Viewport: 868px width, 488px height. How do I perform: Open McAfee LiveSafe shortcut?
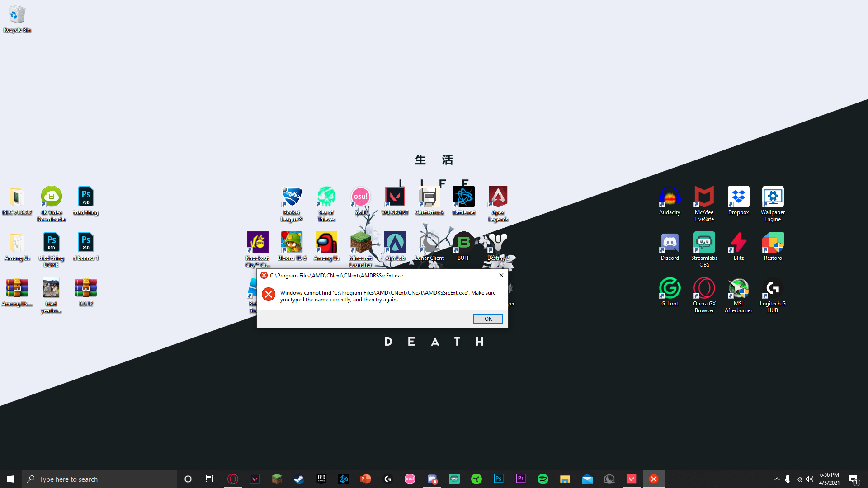[x=704, y=204]
